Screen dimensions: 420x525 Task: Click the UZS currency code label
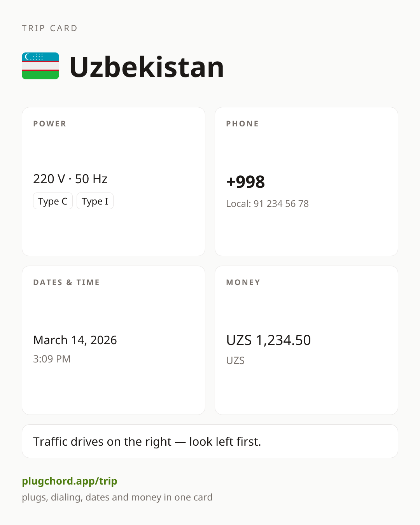235,360
